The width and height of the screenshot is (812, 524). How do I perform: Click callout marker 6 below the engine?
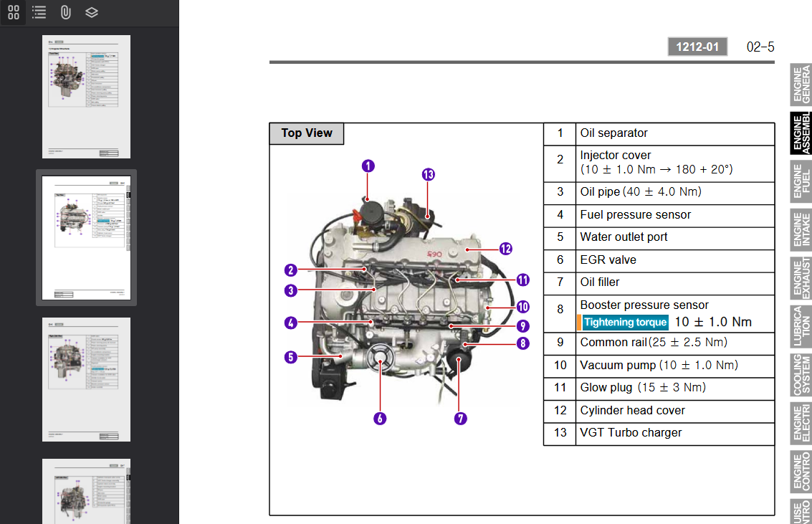point(380,419)
